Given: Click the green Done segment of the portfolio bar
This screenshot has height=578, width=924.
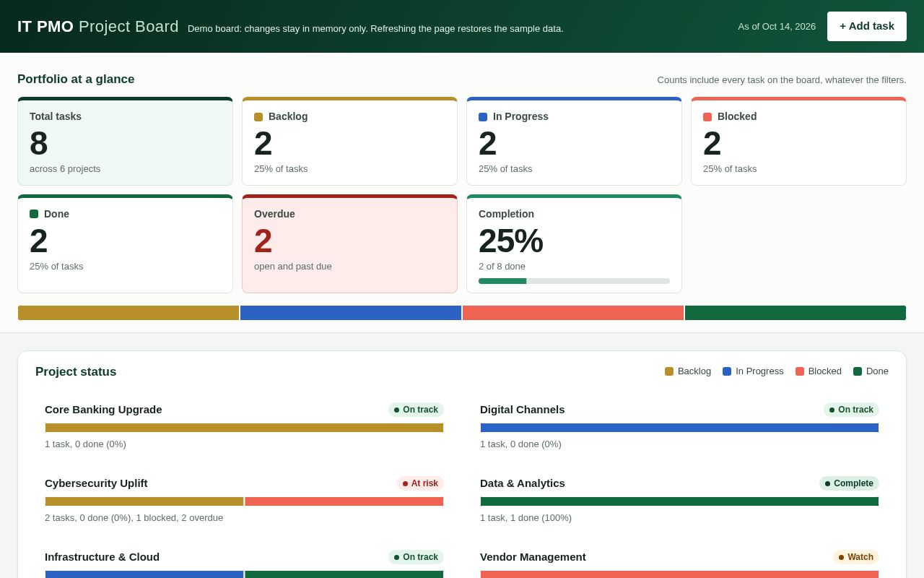Looking at the screenshot, I should (x=796, y=313).
